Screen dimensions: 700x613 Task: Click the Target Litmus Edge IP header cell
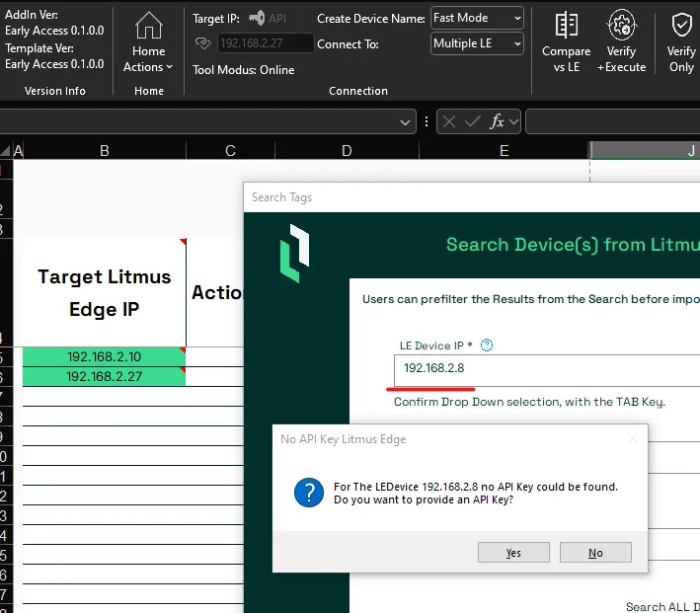(105, 292)
